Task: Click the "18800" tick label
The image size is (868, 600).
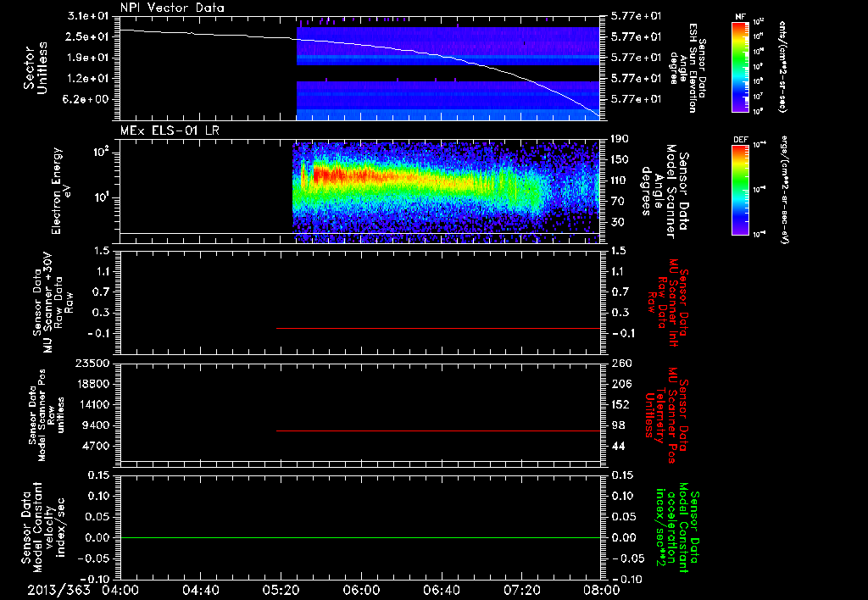Action: coord(93,384)
